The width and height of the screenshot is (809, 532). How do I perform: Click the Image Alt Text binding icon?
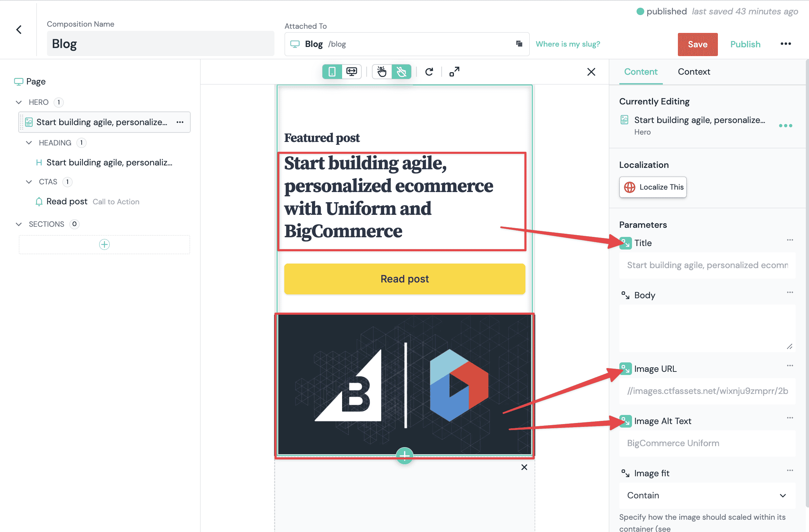(x=625, y=421)
